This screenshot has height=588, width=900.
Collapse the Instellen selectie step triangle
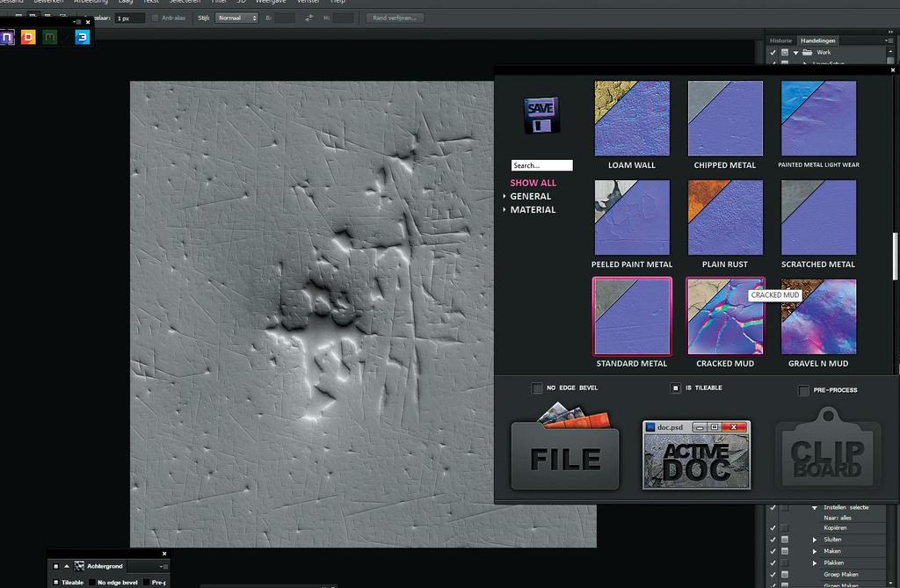815,508
